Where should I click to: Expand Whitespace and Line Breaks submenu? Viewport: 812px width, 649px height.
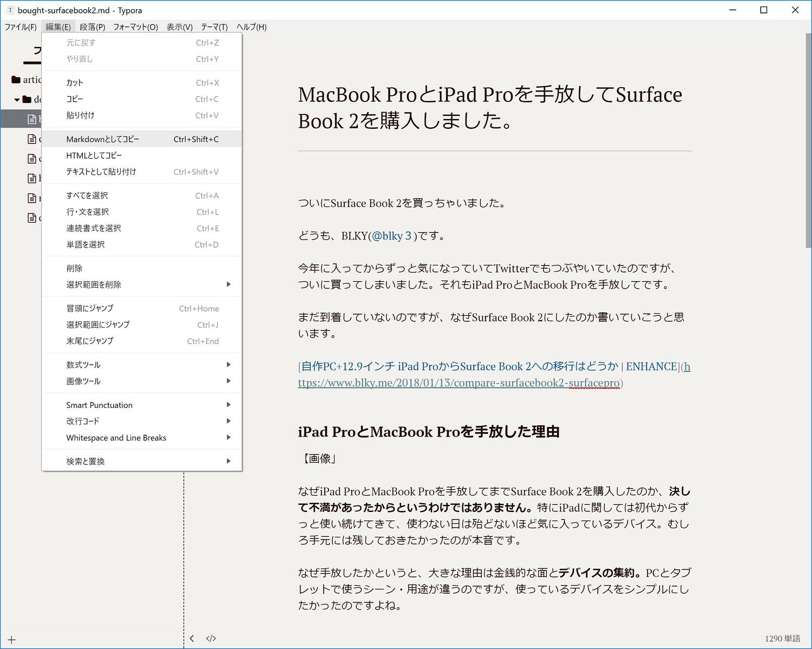[142, 437]
